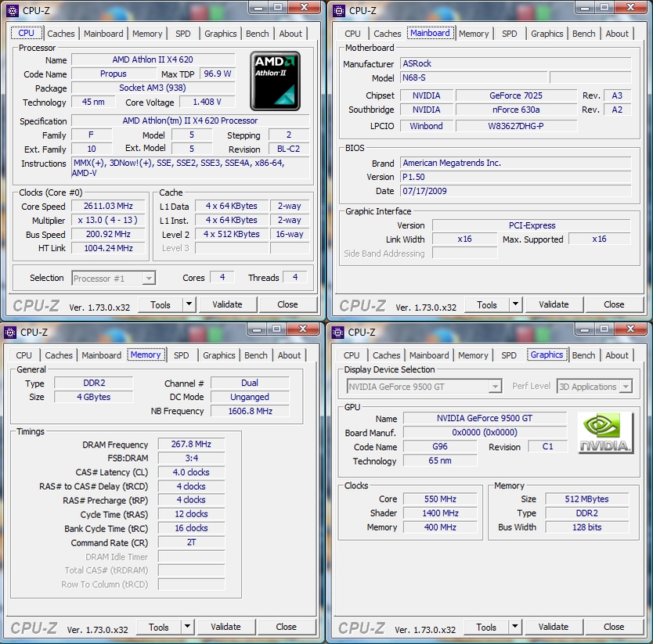
Task: Click the memory type DDR2 in Memory window
Action: coord(94,383)
